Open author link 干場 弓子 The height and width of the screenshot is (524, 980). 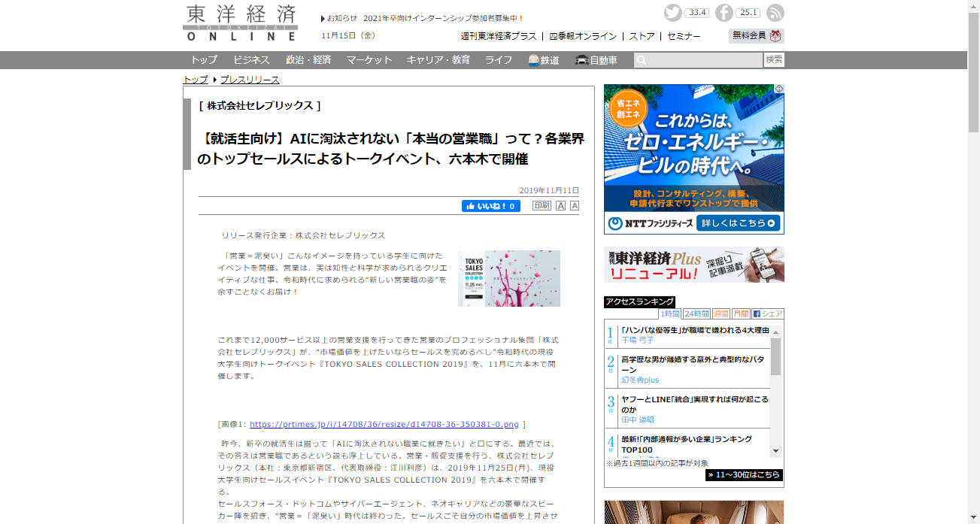tap(637, 341)
